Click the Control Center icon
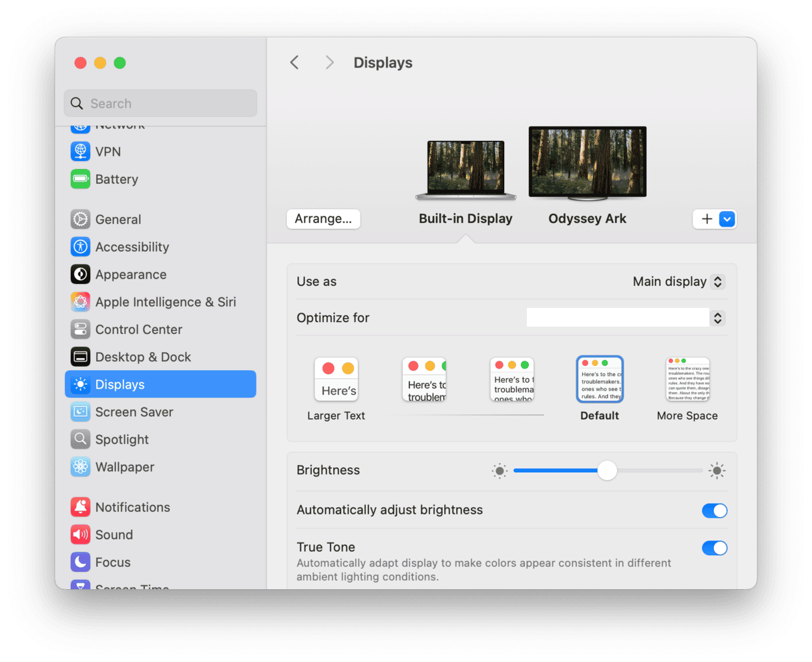The height and width of the screenshot is (662, 812). click(x=80, y=329)
